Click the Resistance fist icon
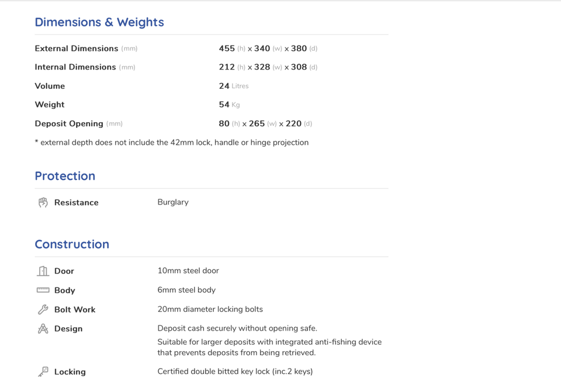 43,203
